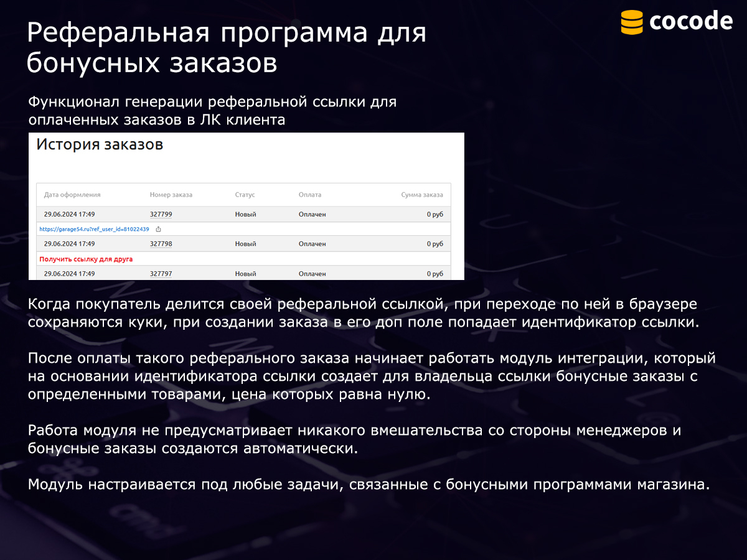Open order number 327799
This screenshot has height=560, width=747.
click(x=161, y=214)
